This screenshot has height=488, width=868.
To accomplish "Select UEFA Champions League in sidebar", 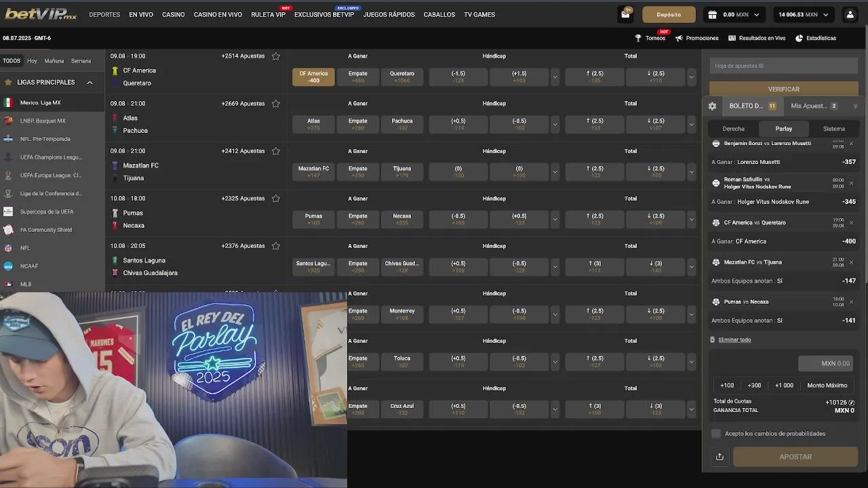I will pos(52,157).
